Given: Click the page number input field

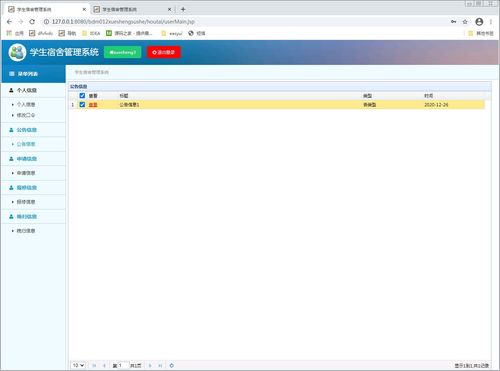Looking at the screenshot, I should tap(123, 365).
